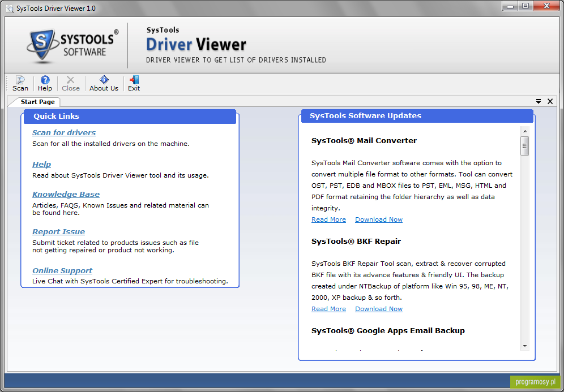Click the Quick Links panel header

130,117
